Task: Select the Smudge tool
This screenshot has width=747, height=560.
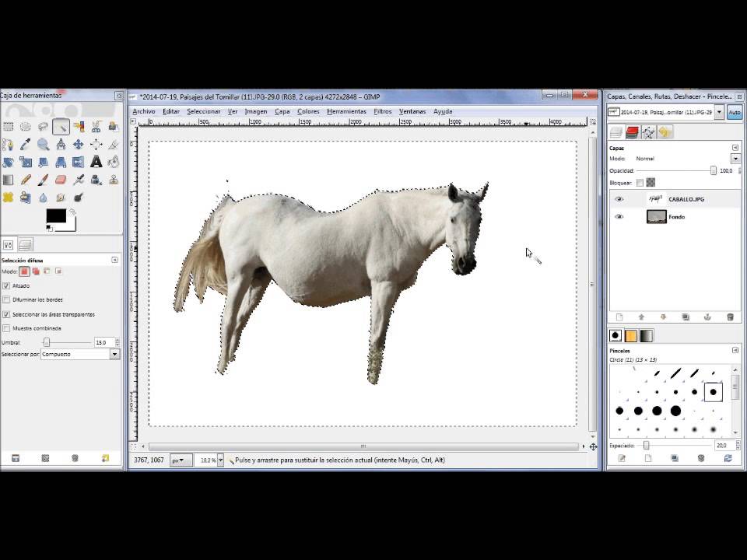Action: click(61, 197)
